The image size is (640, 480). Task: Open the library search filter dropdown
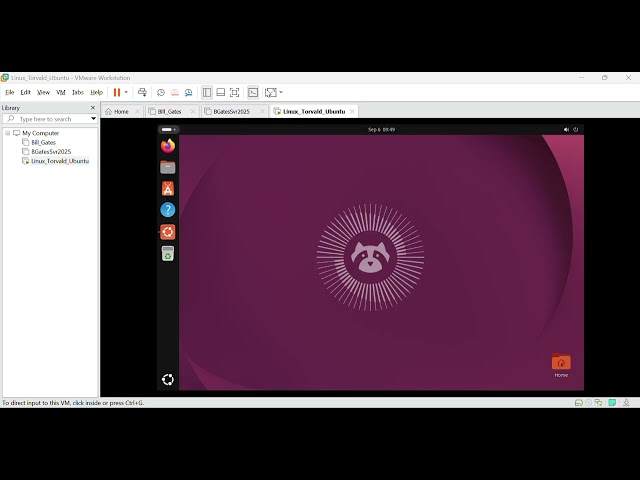93,119
